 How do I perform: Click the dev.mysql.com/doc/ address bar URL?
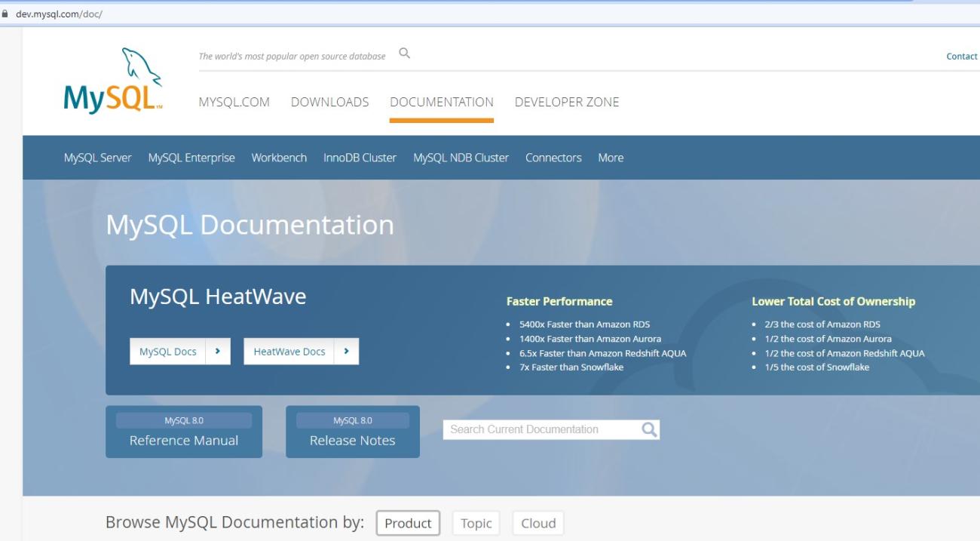coord(59,14)
